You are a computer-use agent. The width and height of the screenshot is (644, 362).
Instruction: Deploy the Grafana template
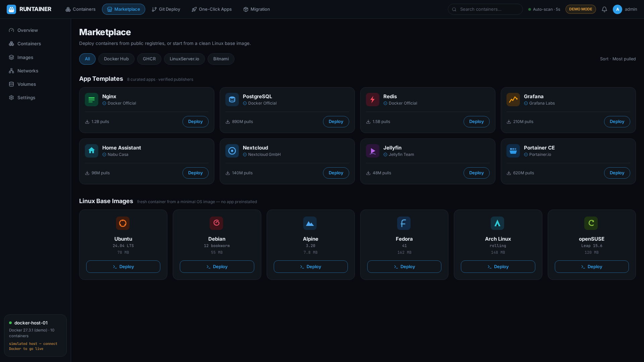coord(617,122)
